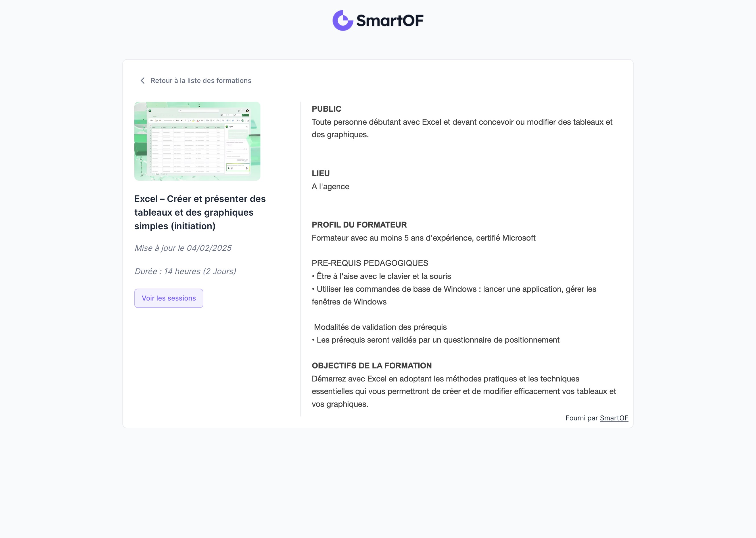Image resolution: width=756 pixels, height=538 pixels.
Task: Click the purple SmartOF logo icon
Action: (x=343, y=20)
